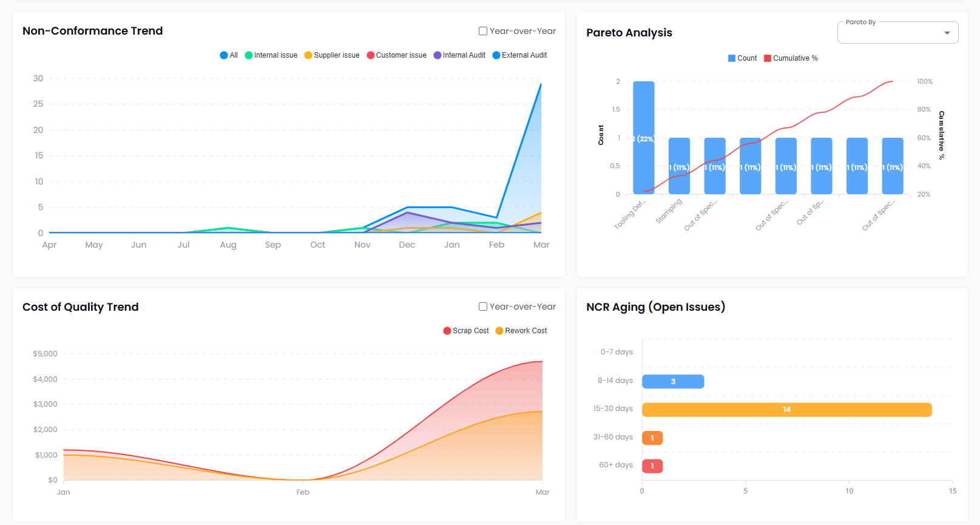
Task: Toggle the Internal Audit legend marker
Action: 438,55
